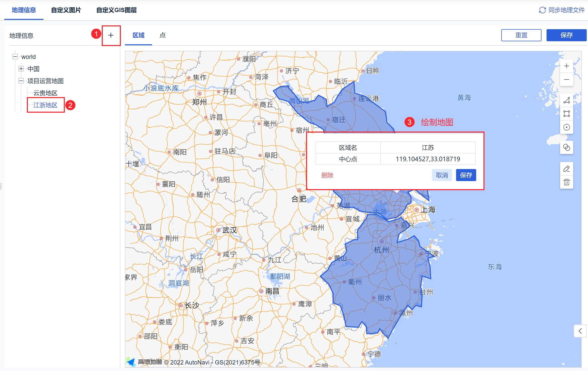The width and height of the screenshot is (588, 371).
Task: Add a new geographic info entry
Action: 111,35
